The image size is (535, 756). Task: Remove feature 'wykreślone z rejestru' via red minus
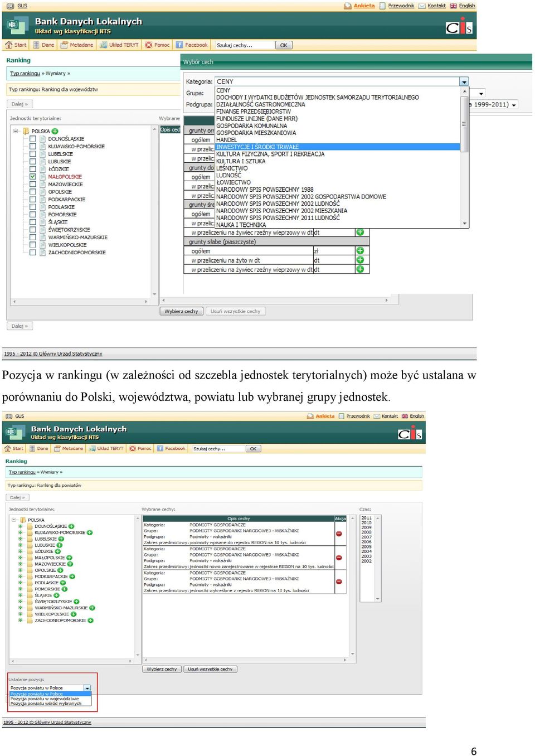click(x=339, y=581)
